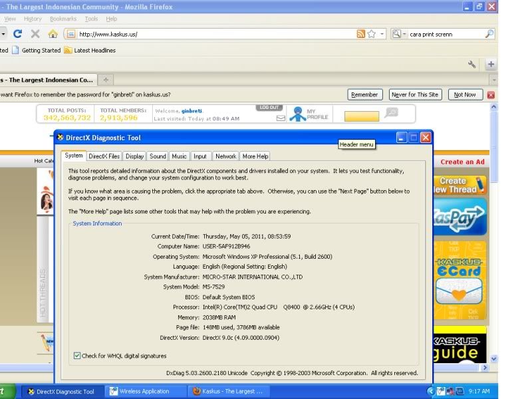Stop loading with the X toolbar icon

click(35, 34)
